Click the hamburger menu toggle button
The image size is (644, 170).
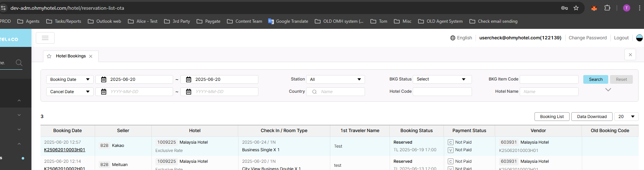[45, 38]
